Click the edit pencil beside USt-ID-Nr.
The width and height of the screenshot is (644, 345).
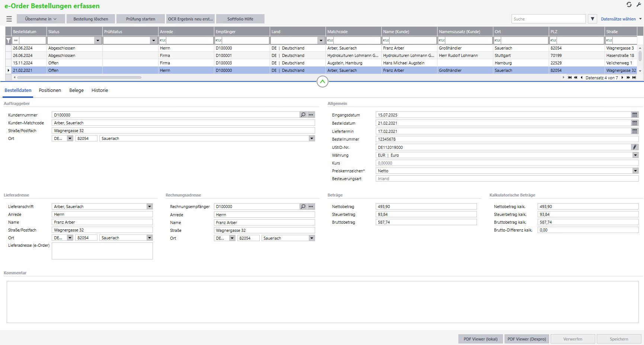click(x=635, y=147)
